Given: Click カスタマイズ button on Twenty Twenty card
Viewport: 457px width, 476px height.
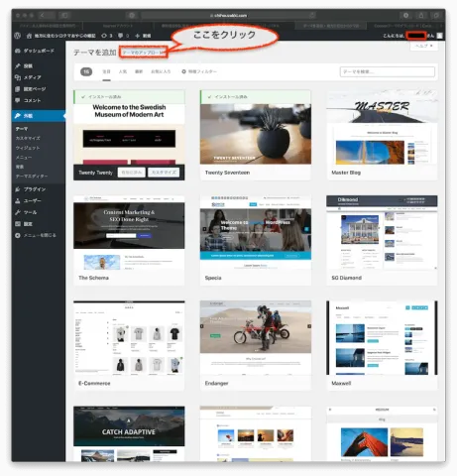Looking at the screenshot, I should (x=164, y=173).
